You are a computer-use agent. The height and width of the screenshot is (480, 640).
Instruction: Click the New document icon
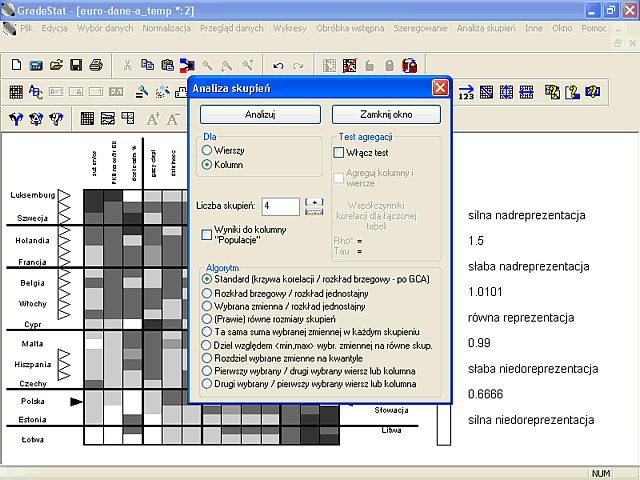coord(16,65)
